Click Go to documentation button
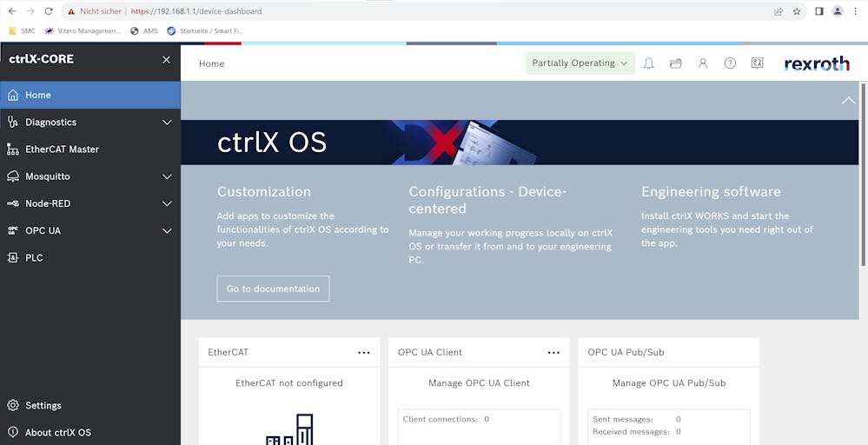The width and height of the screenshot is (868, 445). point(273,289)
